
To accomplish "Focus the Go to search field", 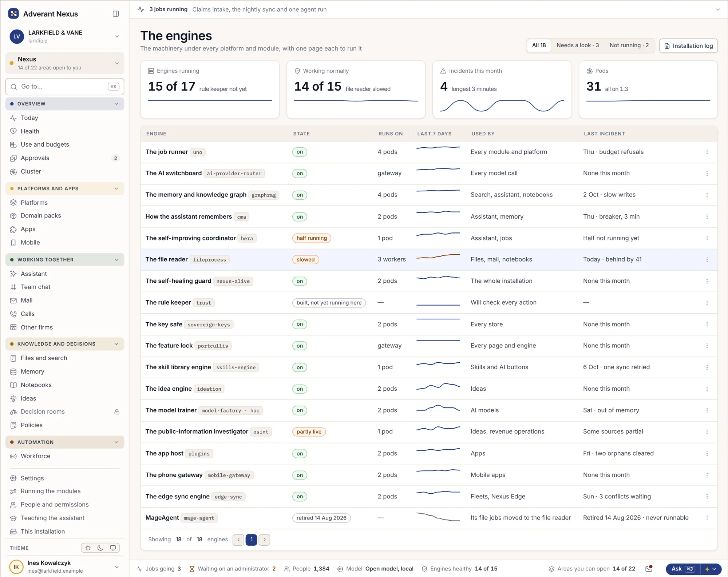I will pos(65,87).
